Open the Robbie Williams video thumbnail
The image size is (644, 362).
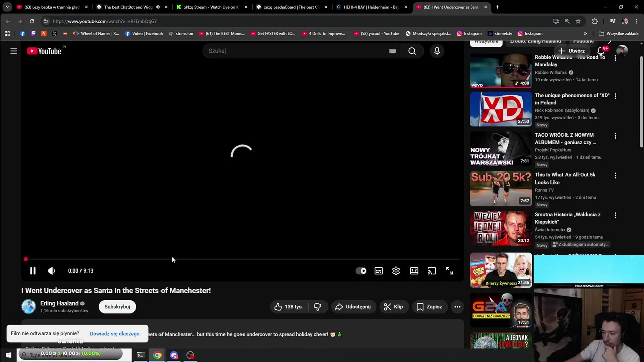(501, 71)
